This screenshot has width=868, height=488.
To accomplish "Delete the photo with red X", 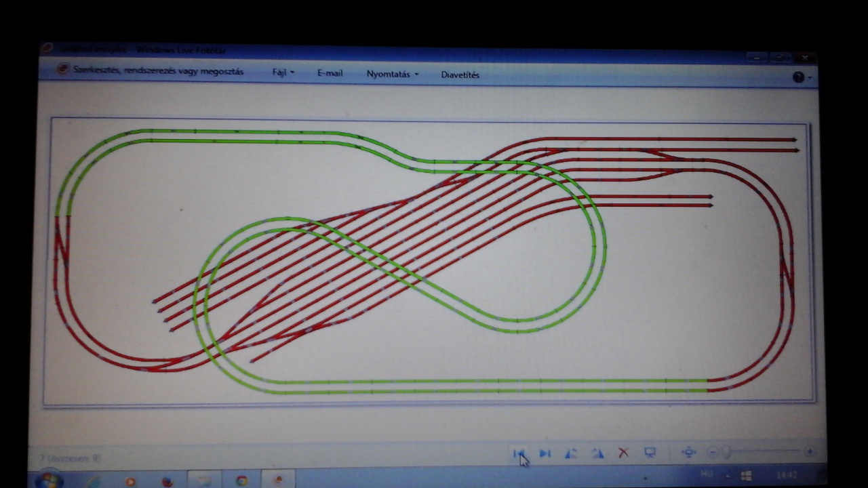I will (x=623, y=453).
